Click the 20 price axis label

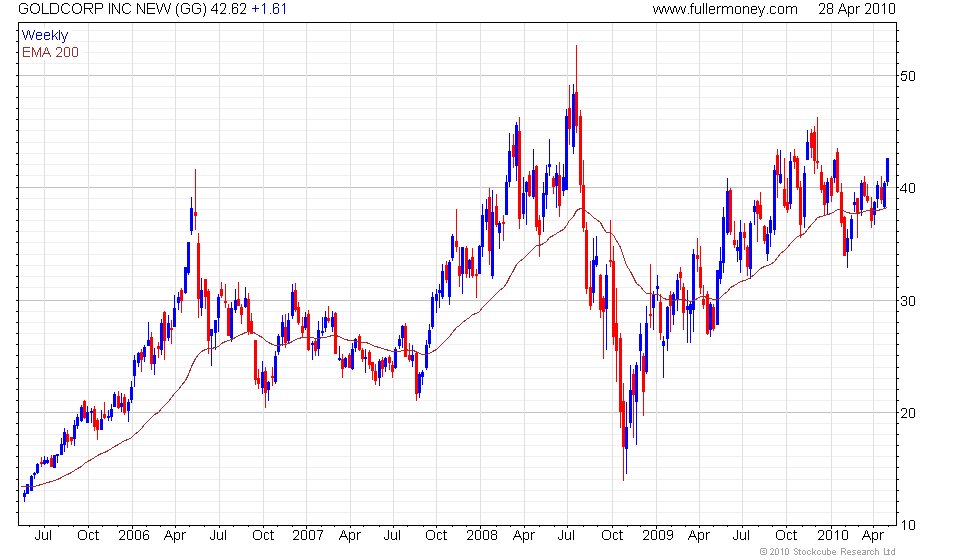pyautogui.click(x=908, y=412)
